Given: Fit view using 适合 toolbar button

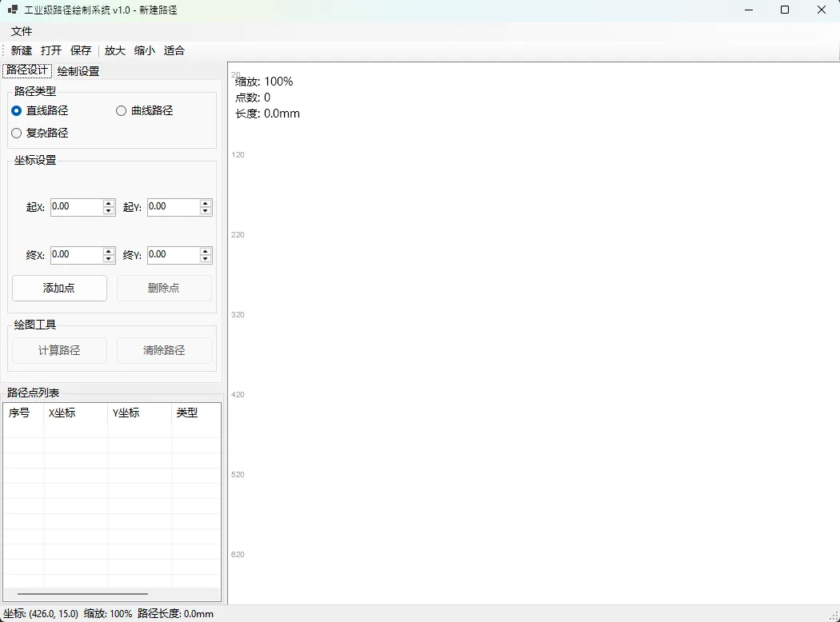Looking at the screenshot, I should (174, 50).
